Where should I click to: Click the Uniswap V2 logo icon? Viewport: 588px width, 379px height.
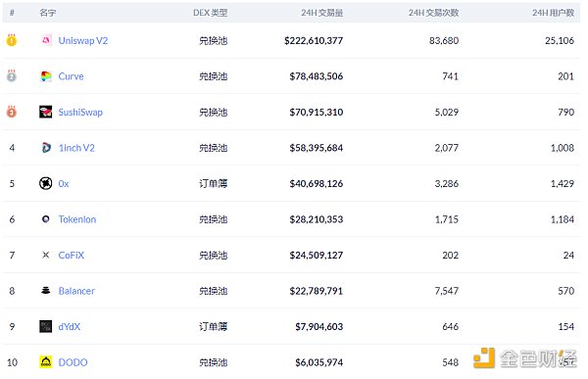(x=46, y=40)
